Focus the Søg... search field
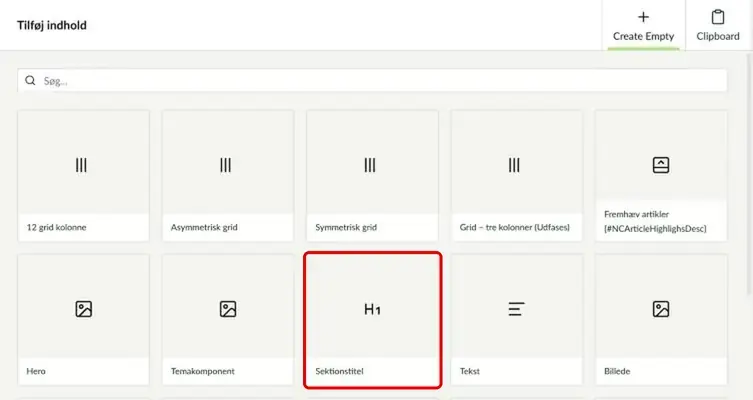The height and width of the screenshot is (400, 753). [372, 81]
